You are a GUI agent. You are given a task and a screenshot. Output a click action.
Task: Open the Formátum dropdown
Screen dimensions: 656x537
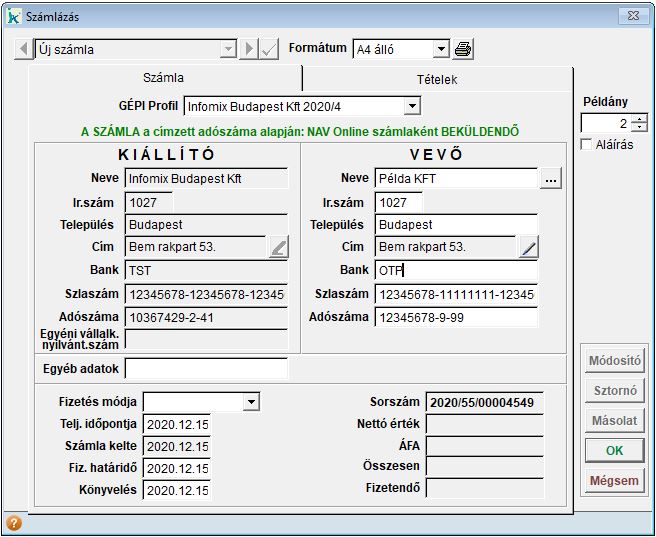tap(441, 49)
